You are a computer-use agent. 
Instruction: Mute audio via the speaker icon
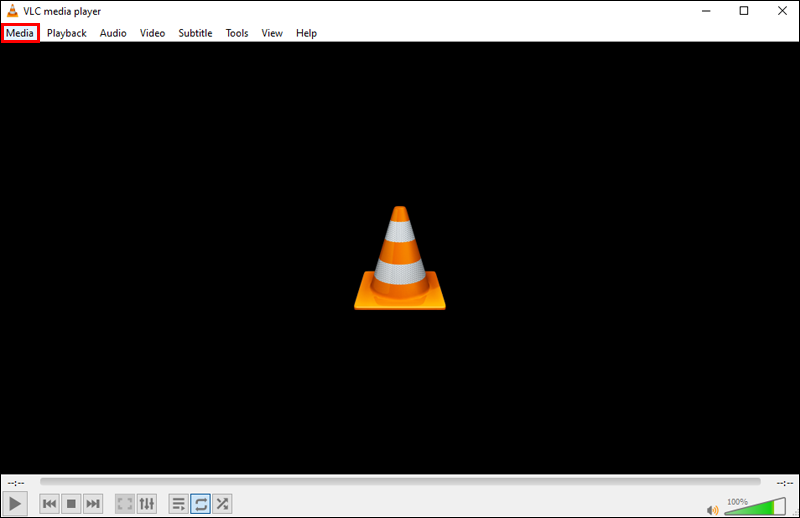712,510
